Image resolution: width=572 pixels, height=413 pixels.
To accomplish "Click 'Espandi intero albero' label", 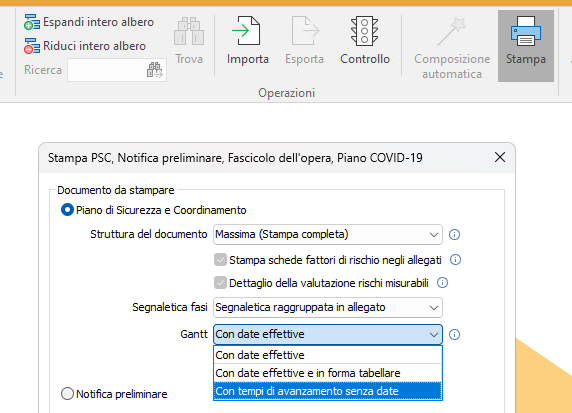I will tap(98, 22).
